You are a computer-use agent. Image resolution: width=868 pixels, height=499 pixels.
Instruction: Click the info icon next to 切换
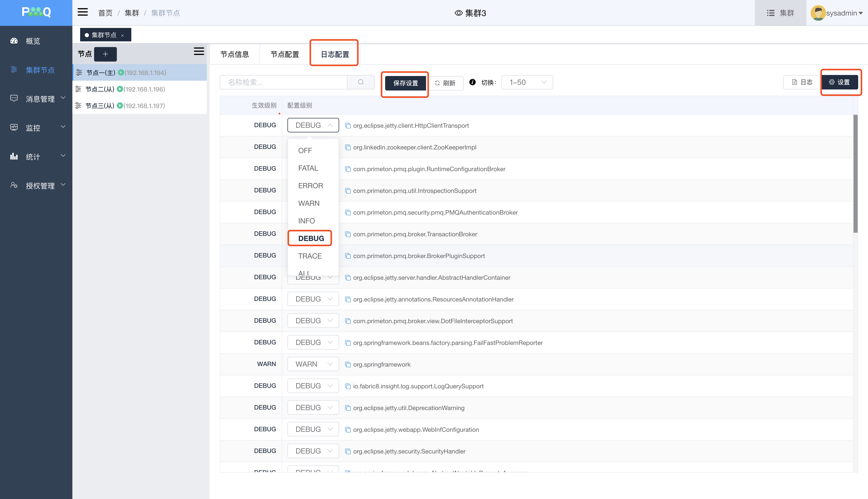(472, 82)
